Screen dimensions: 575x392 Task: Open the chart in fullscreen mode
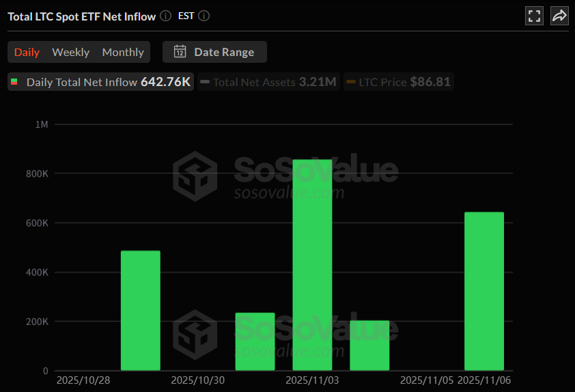[535, 16]
